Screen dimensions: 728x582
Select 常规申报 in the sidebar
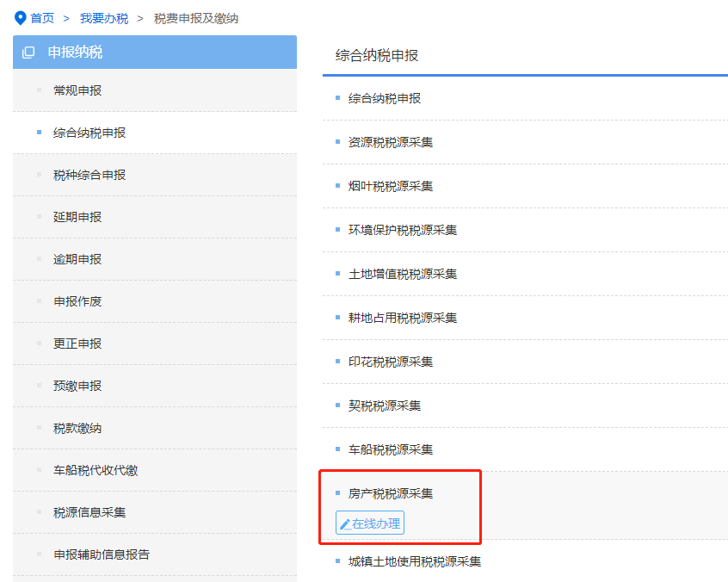tap(77, 90)
